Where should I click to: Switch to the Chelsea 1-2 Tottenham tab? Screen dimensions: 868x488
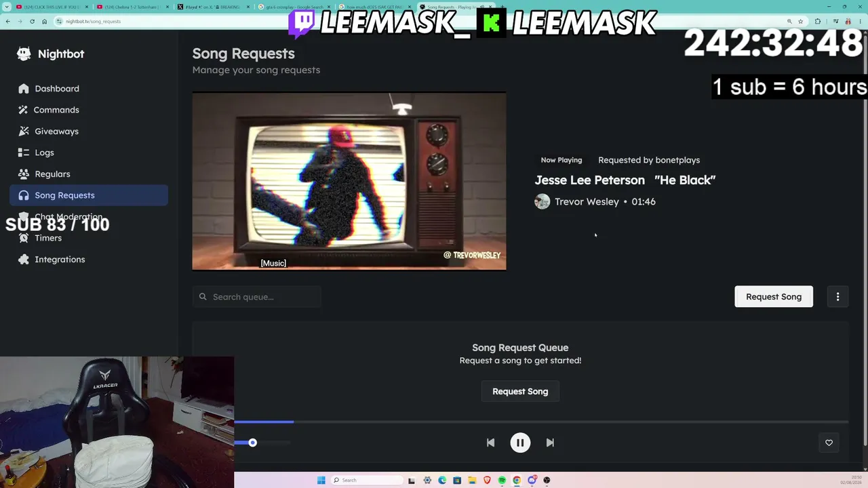pos(133,7)
